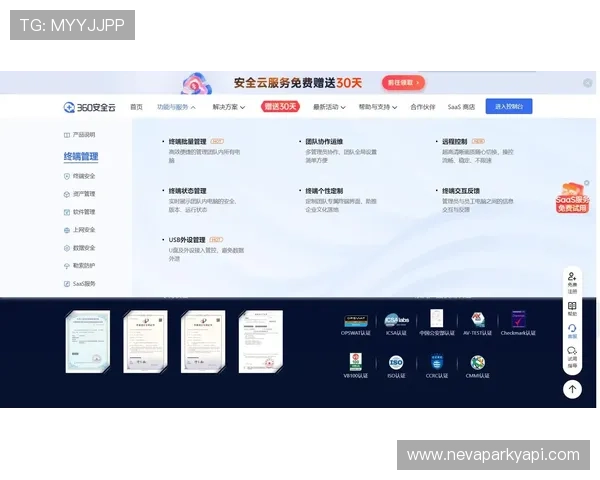Viewport: 600px width, 480px height.
Task: Click the VB100认证 logo
Action: pos(356,362)
